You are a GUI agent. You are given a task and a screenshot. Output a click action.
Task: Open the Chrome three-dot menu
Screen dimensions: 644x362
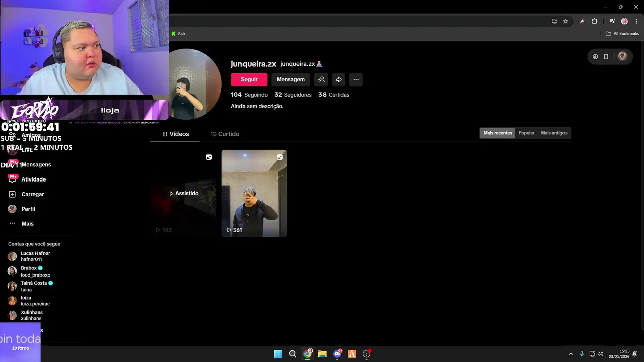pos(636,21)
